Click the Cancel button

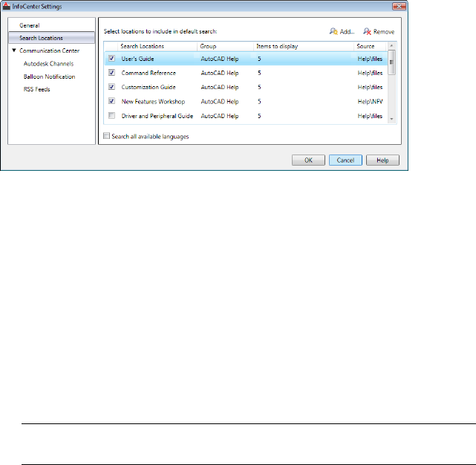345,160
